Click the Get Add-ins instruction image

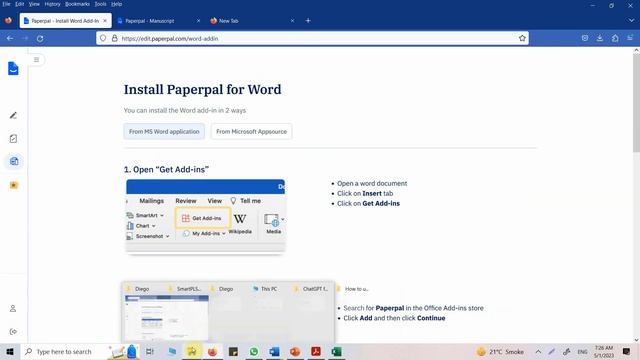205,216
